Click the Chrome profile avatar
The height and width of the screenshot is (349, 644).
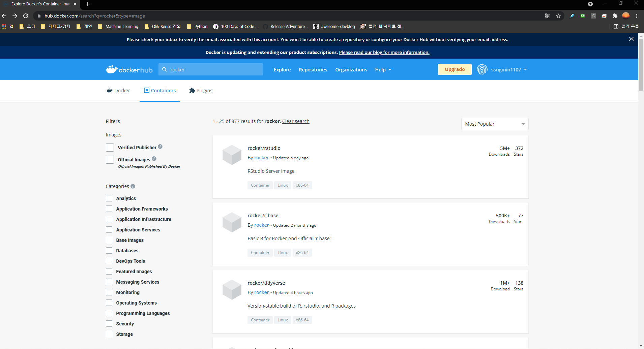(x=626, y=16)
